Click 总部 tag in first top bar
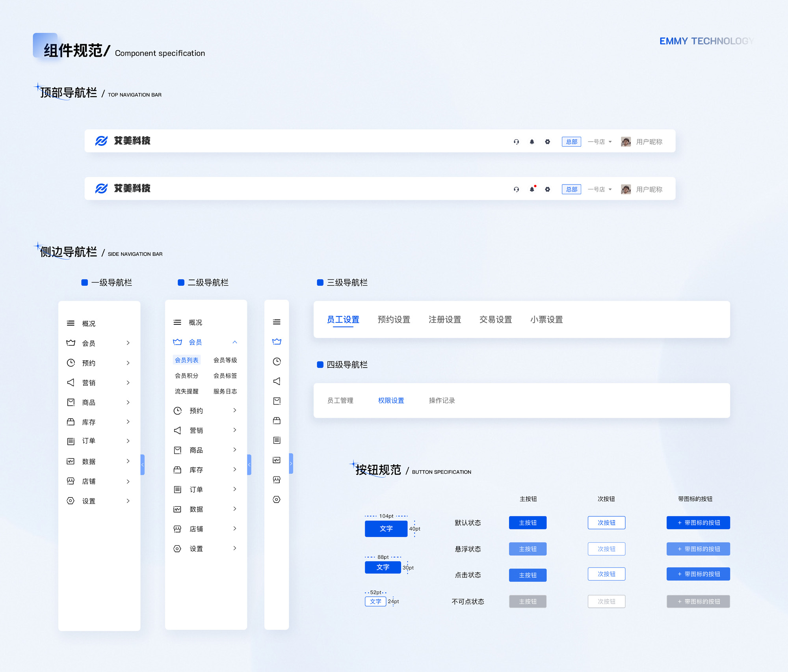The image size is (788, 672). point(571,142)
